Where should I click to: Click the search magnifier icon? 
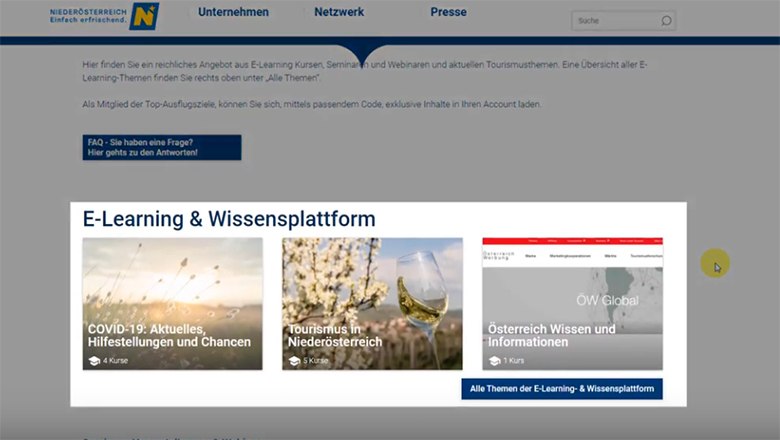coord(666,21)
